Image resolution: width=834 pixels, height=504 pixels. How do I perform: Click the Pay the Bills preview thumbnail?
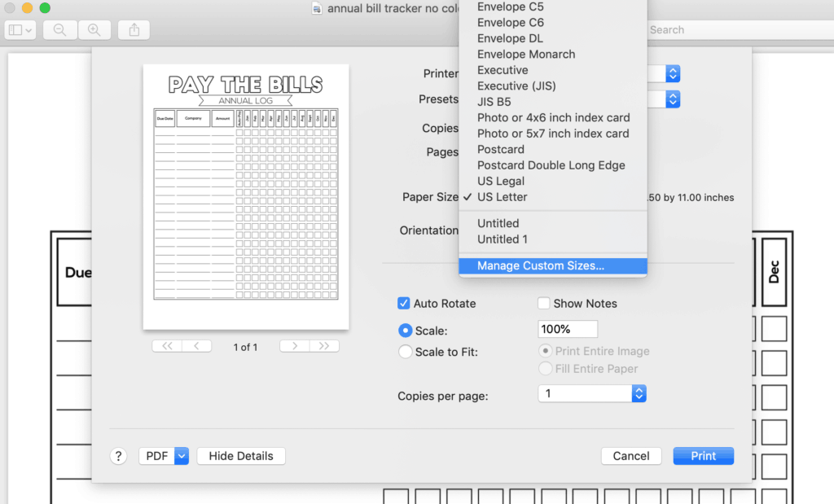click(x=246, y=197)
